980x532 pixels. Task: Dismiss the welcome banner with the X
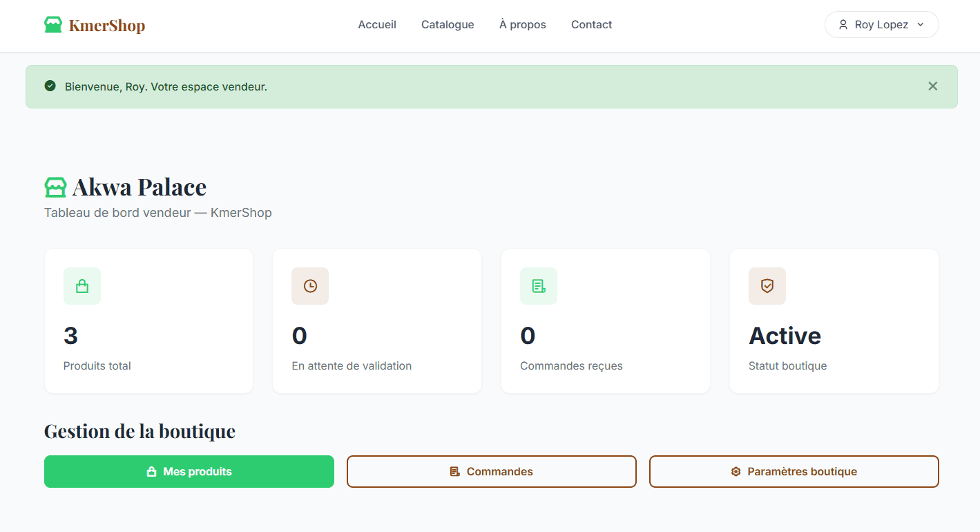933,86
